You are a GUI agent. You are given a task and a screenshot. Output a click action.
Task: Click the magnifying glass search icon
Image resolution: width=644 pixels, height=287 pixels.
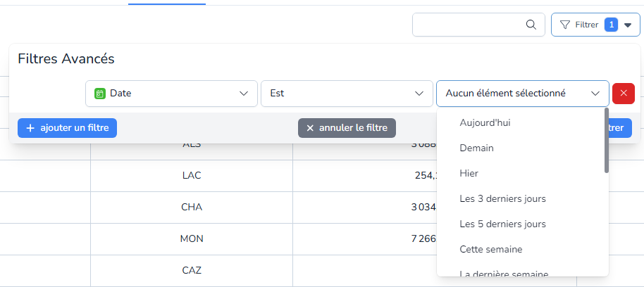(531, 25)
